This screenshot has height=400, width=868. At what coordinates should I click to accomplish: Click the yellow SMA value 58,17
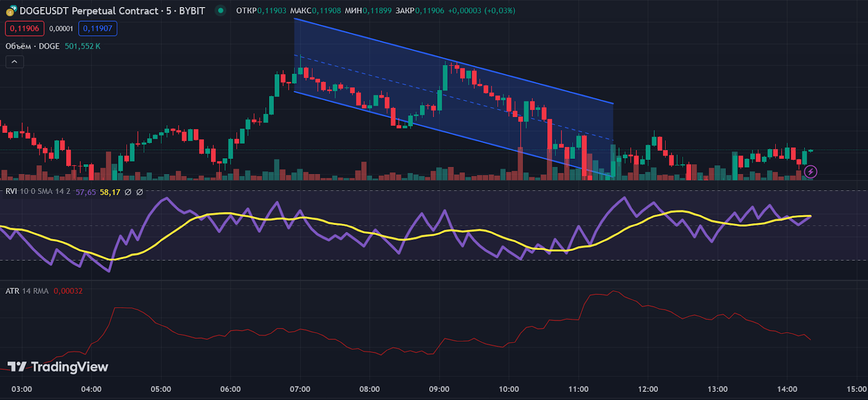[x=110, y=192]
